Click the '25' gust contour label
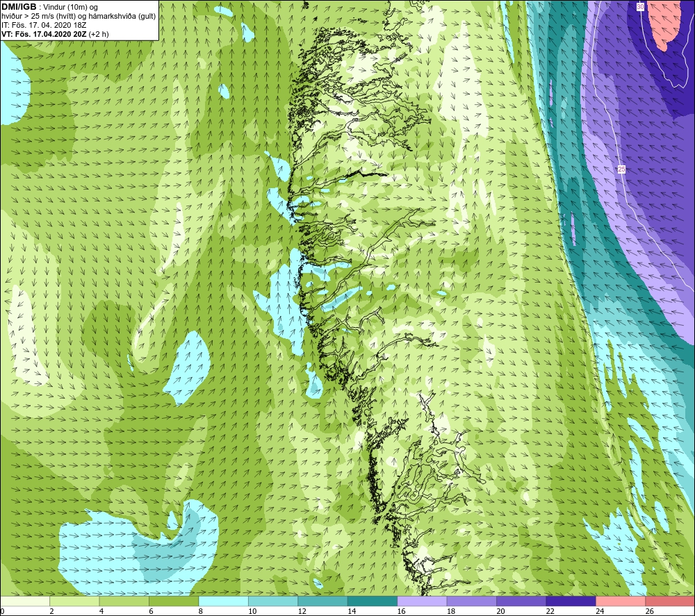The height and width of the screenshot is (616, 695). (x=621, y=169)
